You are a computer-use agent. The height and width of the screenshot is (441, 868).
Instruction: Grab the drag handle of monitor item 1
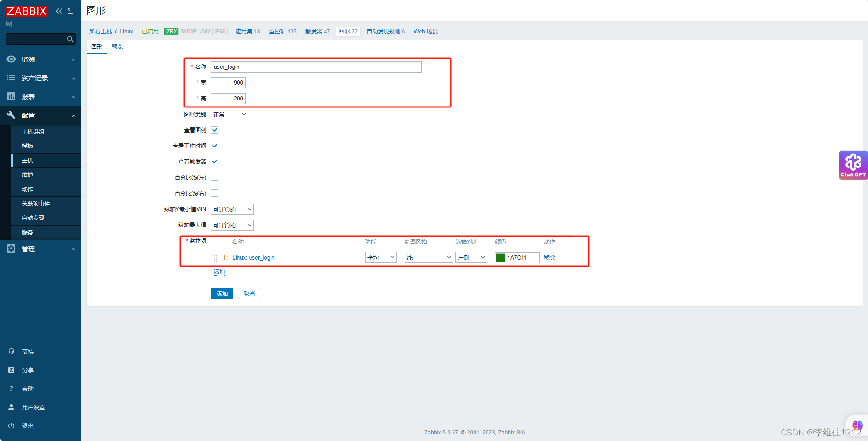click(215, 258)
